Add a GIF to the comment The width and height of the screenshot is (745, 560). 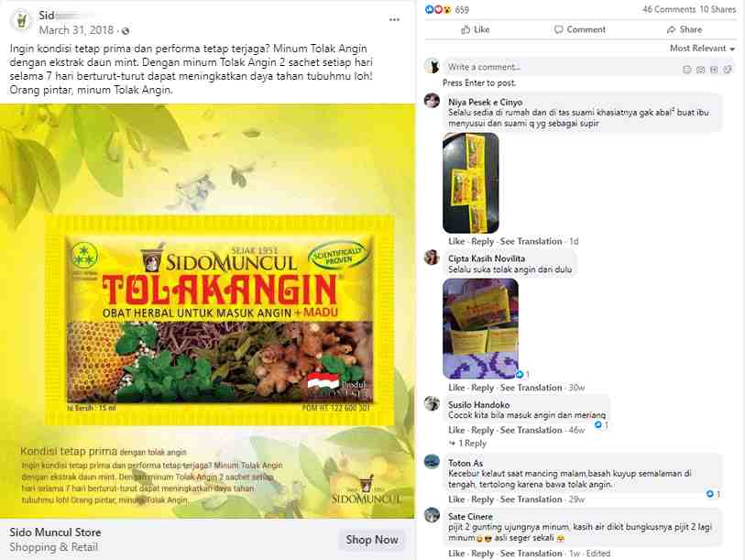coord(714,70)
